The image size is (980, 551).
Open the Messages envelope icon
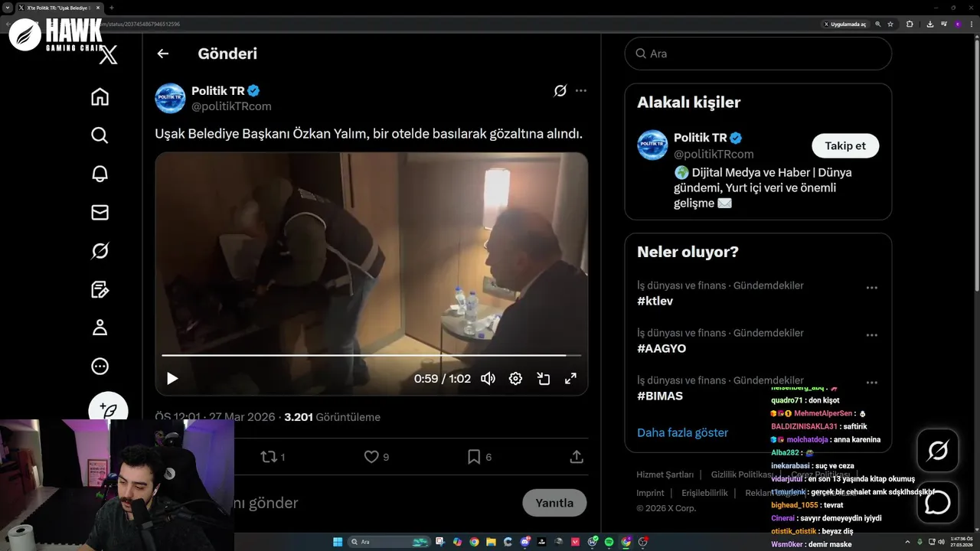(x=100, y=213)
